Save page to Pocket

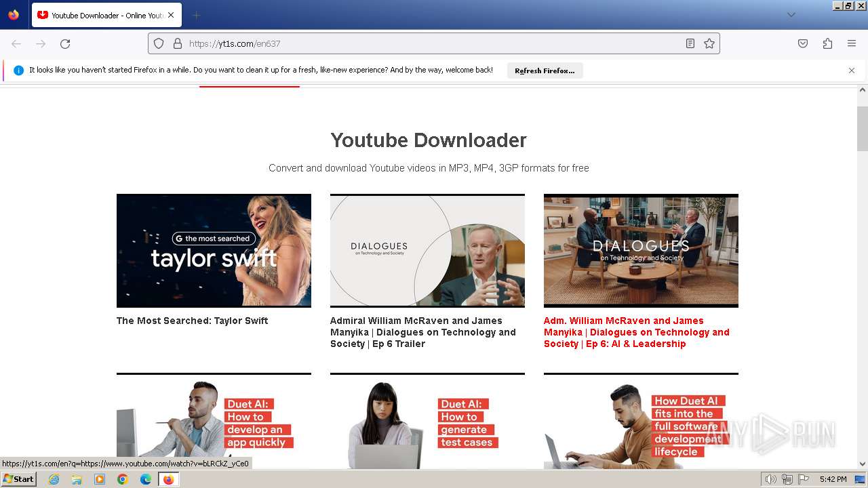coord(803,43)
